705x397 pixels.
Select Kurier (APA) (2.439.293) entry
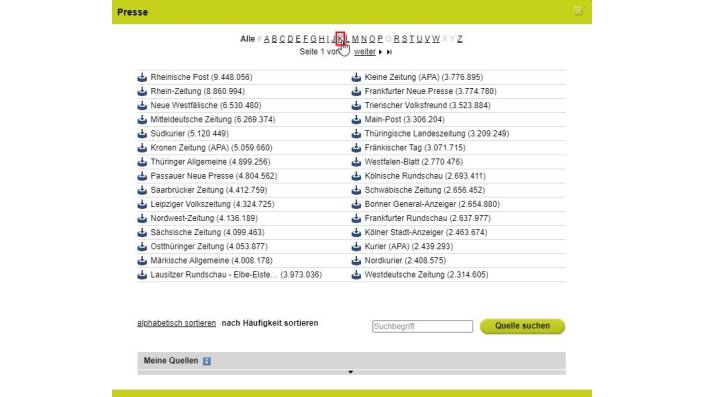tap(409, 247)
